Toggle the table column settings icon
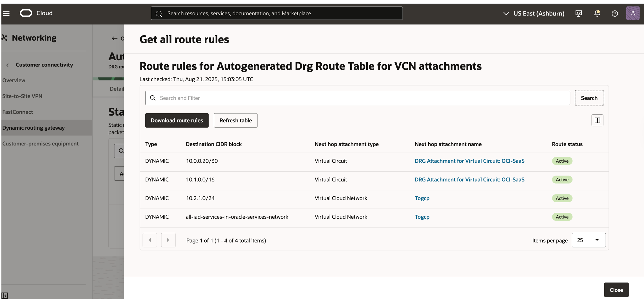 (597, 120)
